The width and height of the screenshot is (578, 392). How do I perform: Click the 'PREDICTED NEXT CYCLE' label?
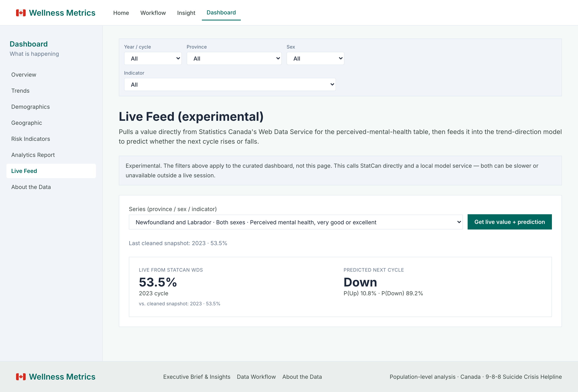point(373,270)
